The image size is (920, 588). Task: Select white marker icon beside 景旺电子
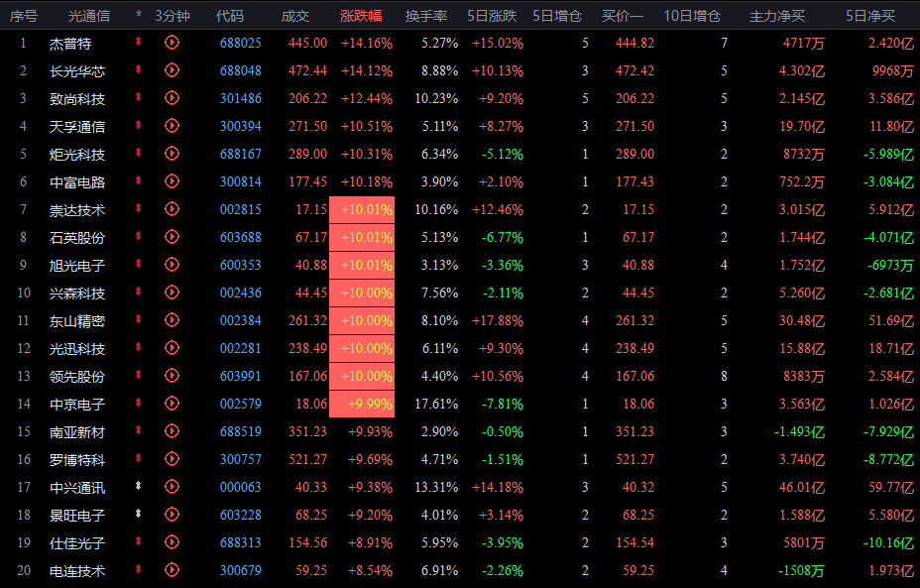coord(139,514)
